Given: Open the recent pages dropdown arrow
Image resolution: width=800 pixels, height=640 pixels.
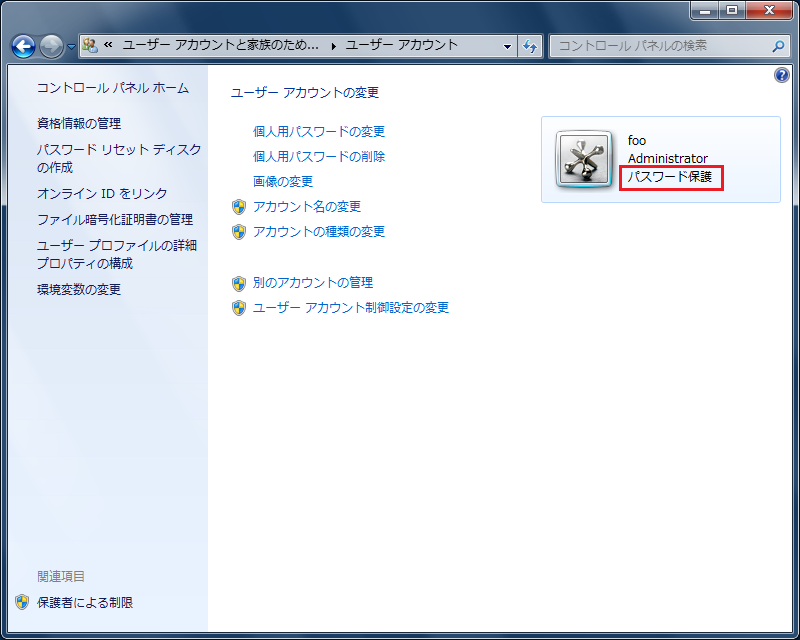Looking at the screenshot, I should coord(71,47).
